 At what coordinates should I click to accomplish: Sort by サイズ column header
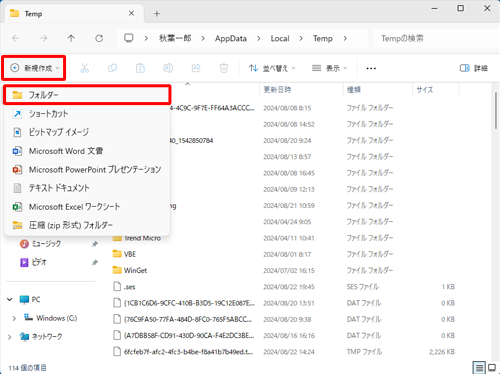[x=436, y=90]
